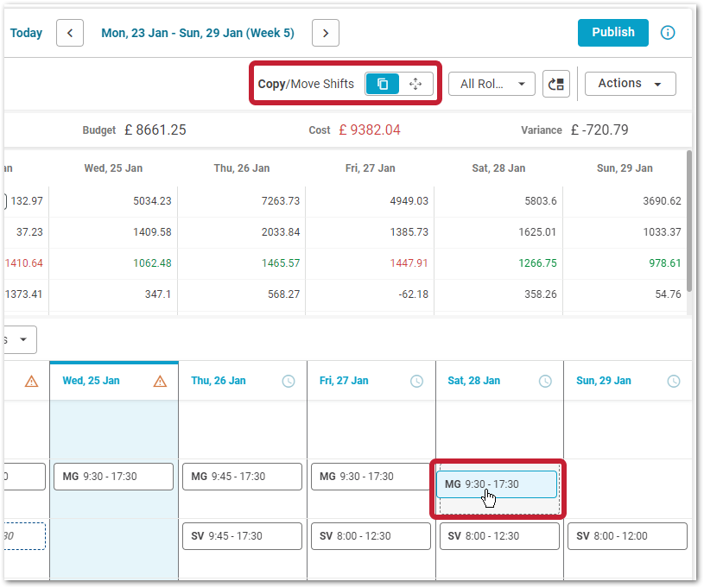
Task: Switch to Move shifts mode toggle
Action: point(415,84)
